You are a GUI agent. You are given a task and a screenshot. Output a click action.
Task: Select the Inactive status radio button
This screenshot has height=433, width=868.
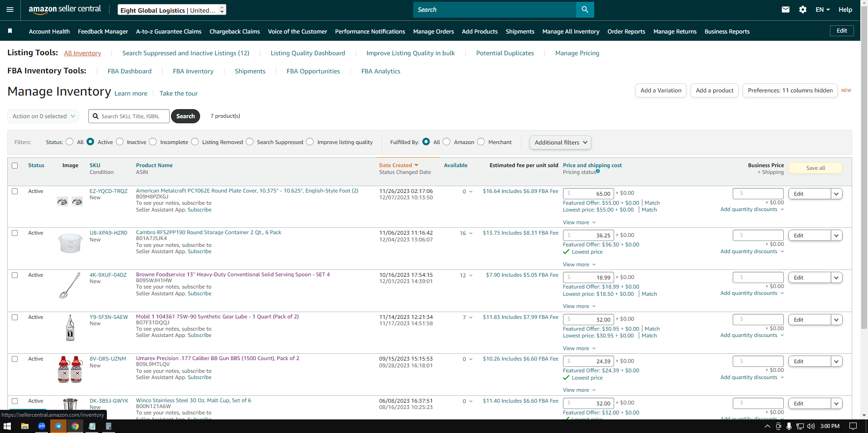tap(119, 142)
